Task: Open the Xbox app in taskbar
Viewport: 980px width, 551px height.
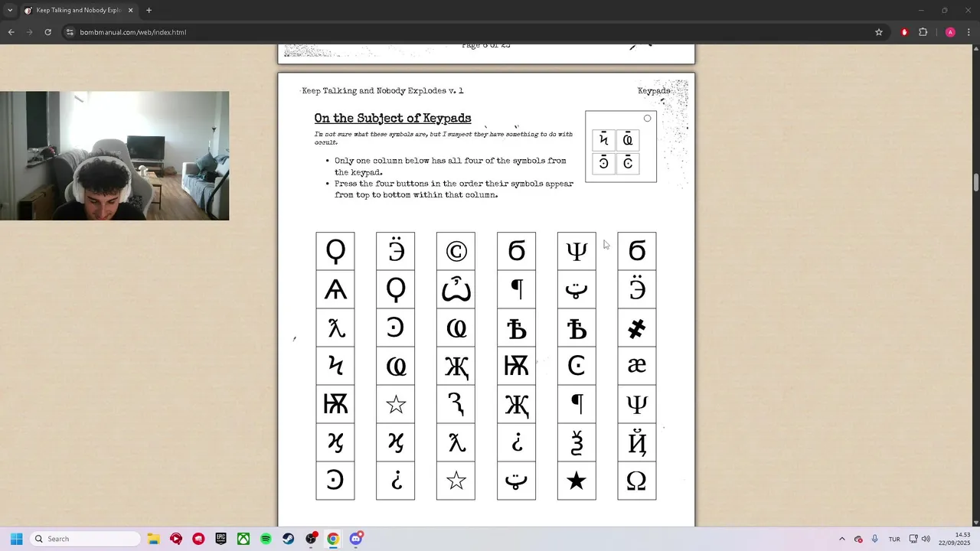Action: click(243, 539)
